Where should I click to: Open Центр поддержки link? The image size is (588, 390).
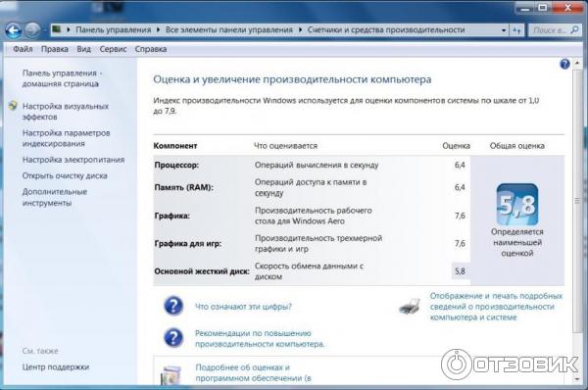click(56, 366)
